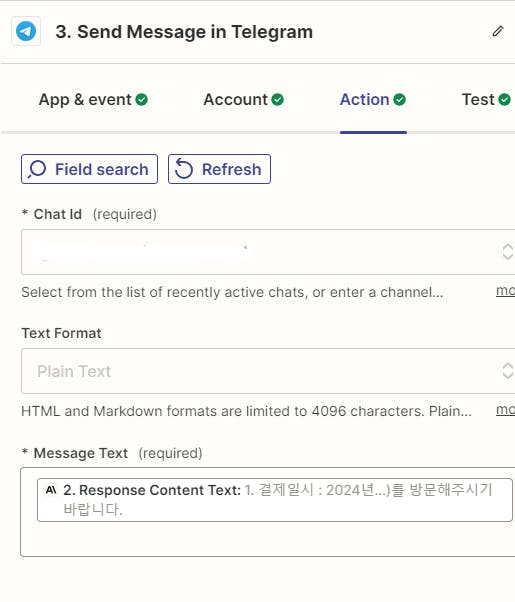This screenshot has width=515, height=602.
Task: Open the App & event tab
Action: pyautogui.click(x=93, y=100)
